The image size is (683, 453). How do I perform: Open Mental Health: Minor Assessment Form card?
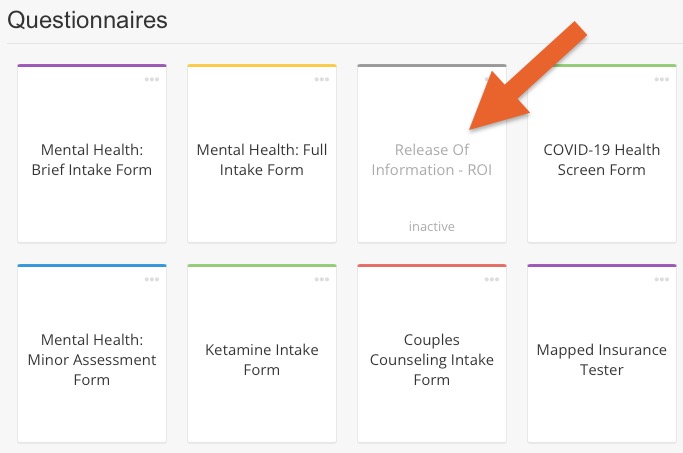pos(92,353)
